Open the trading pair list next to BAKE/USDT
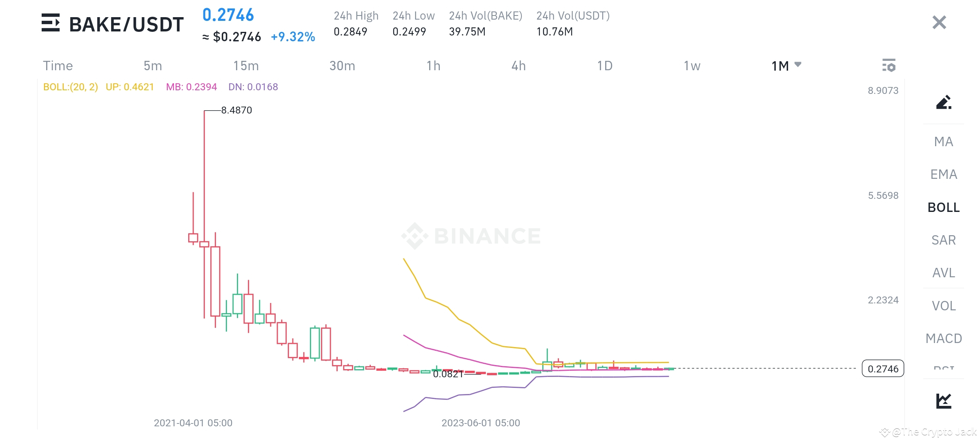980x441 pixels. click(x=51, y=23)
